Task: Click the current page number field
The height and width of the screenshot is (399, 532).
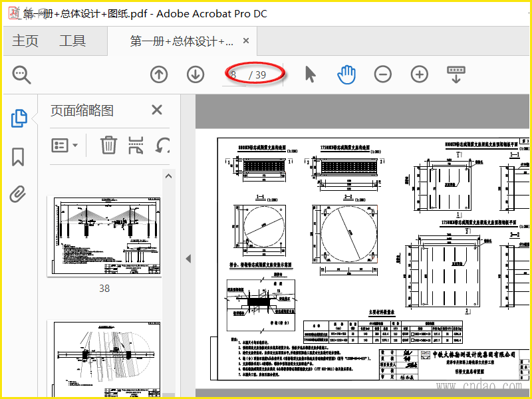Action: [x=234, y=74]
